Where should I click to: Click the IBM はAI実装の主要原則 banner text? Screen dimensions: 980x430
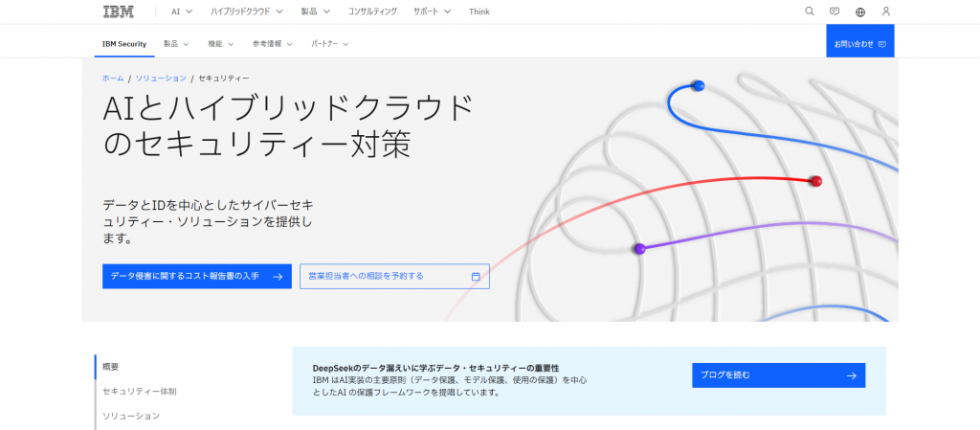(x=450, y=386)
